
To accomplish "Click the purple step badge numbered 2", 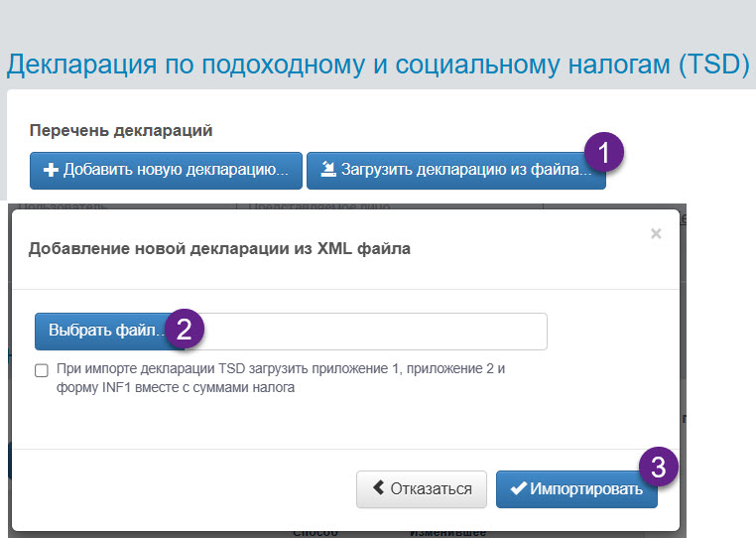I will pos(185,330).
